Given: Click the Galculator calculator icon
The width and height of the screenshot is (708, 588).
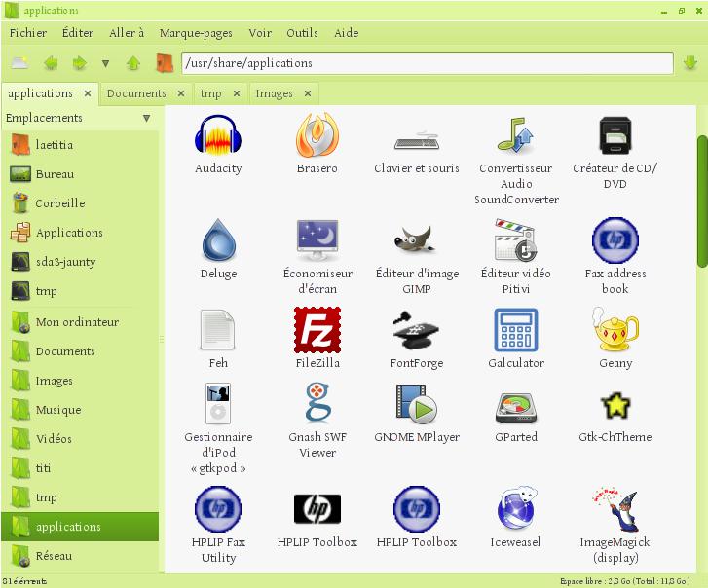Looking at the screenshot, I should [x=515, y=330].
